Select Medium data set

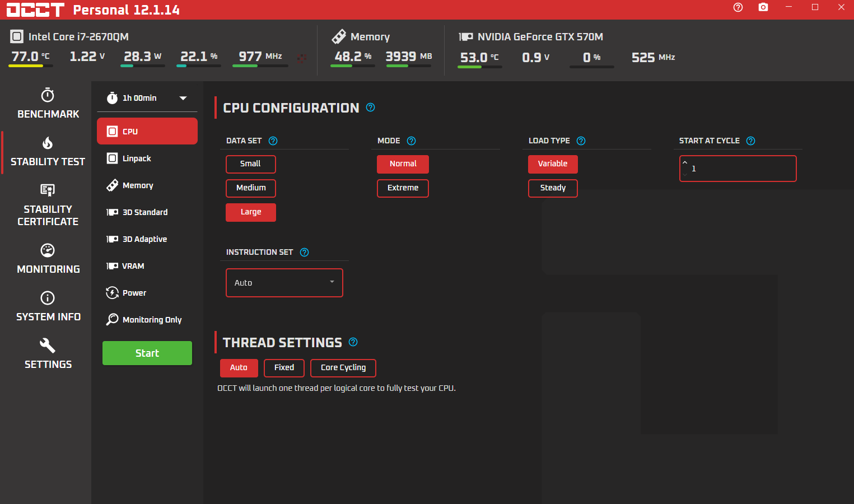click(251, 188)
